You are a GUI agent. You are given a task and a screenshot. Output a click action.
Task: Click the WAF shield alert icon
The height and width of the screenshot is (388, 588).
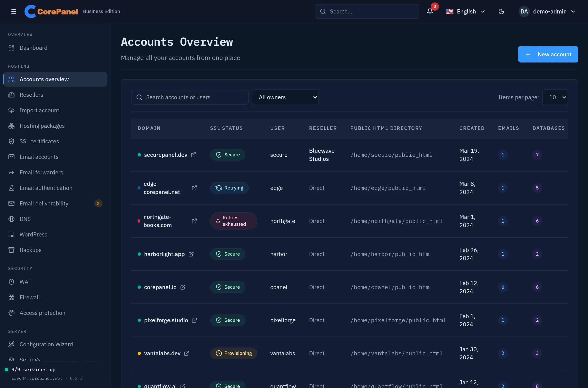tap(11, 282)
